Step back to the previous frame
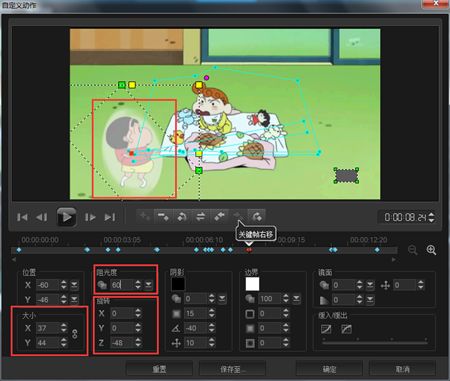Image resolution: width=450 pixels, height=381 pixels. [41, 217]
